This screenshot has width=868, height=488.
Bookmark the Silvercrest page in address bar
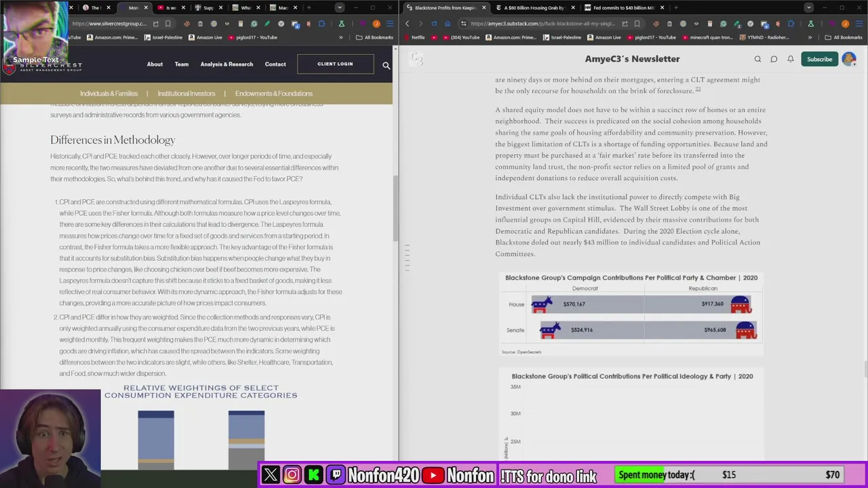pos(167,24)
